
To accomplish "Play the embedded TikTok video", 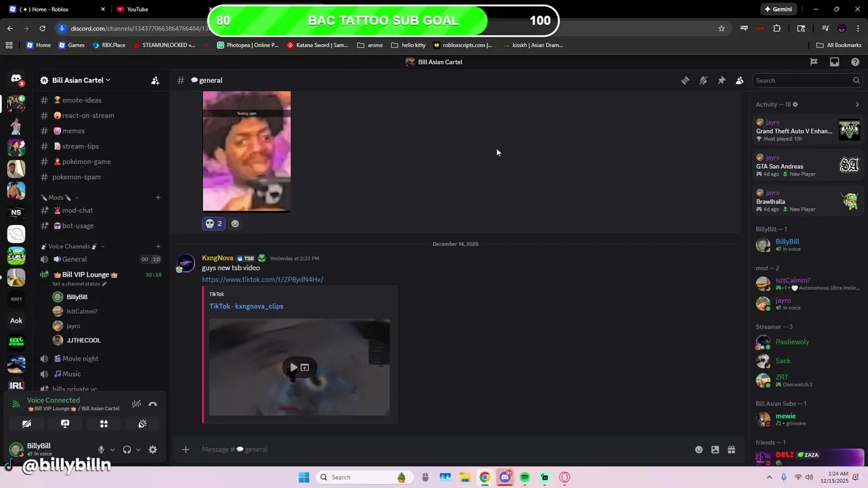I will coord(293,367).
